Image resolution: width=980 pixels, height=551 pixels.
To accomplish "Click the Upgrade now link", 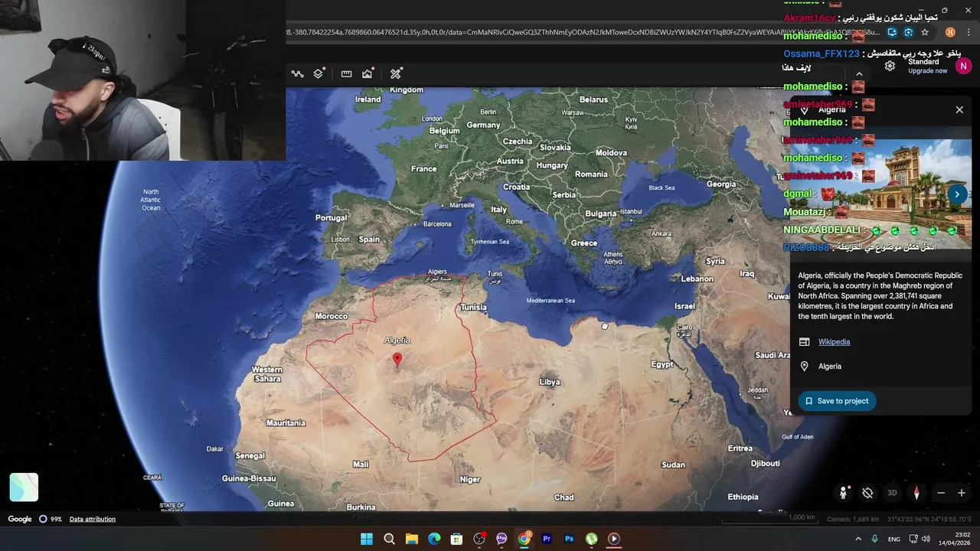I will tap(927, 71).
